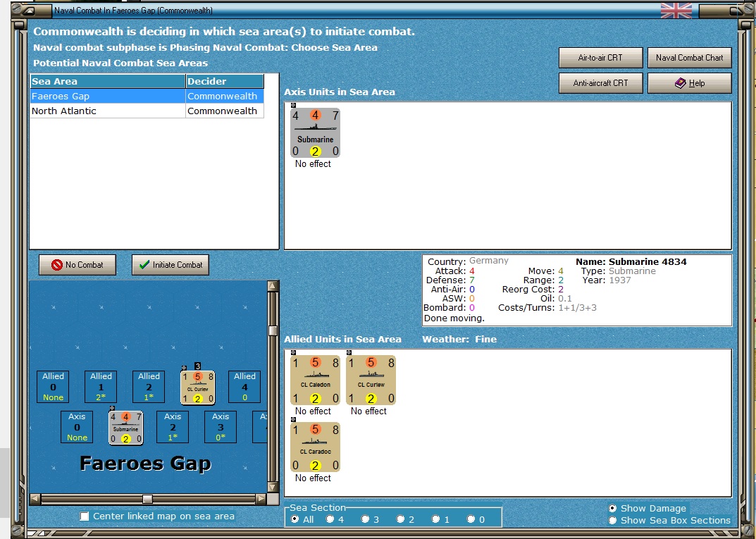Image resolution: width=756 pixels, height=539 pixels.
Task: Click the map horizontal scrollbar right arrow
Action: pos(261,499)
